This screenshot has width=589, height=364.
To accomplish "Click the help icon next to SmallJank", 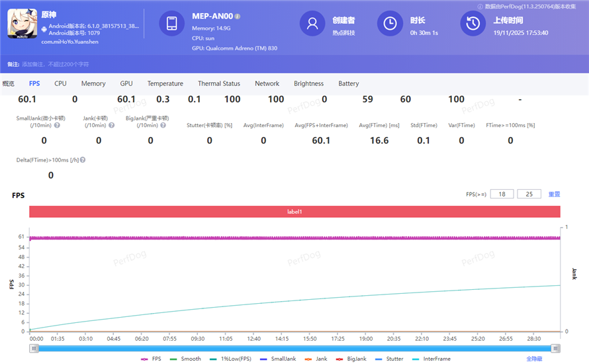I will tap(57, 125).
